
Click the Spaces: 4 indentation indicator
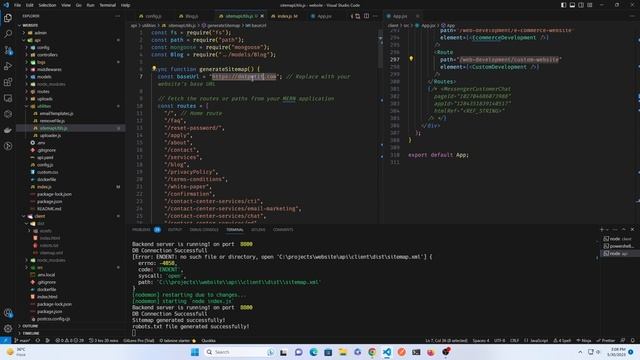tap(480, 340)
